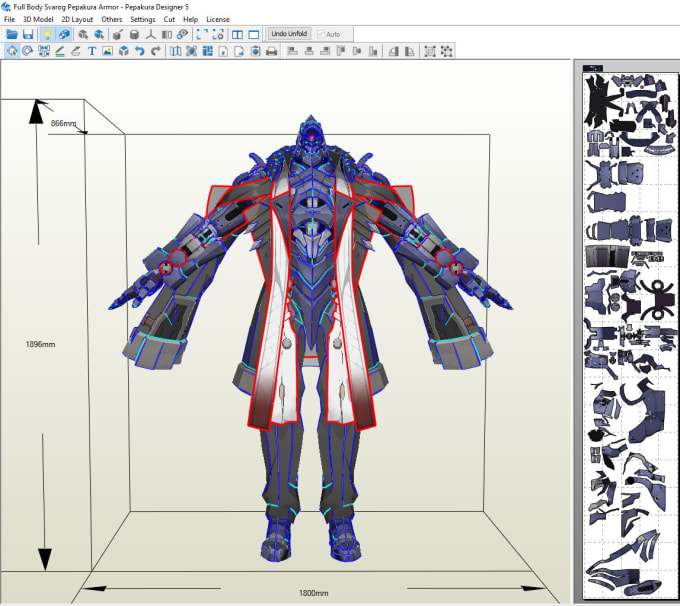Select the join/disjoin faces tool

[44, 51]
